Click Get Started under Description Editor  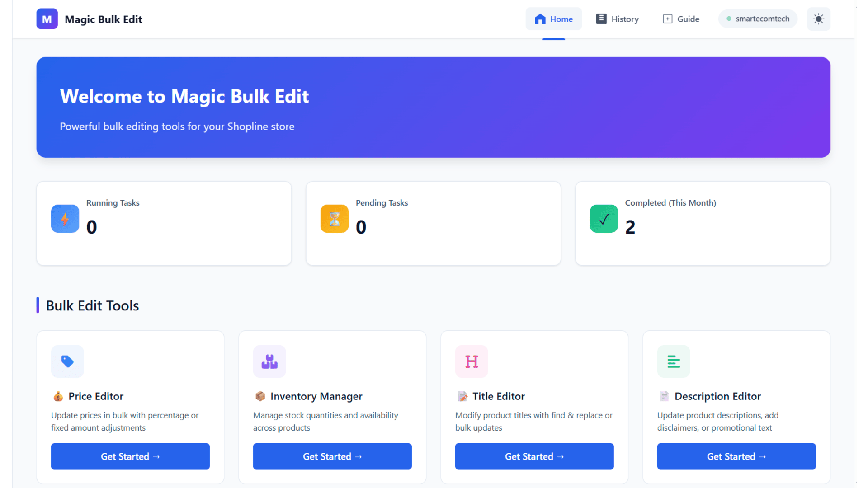[736, 456]
